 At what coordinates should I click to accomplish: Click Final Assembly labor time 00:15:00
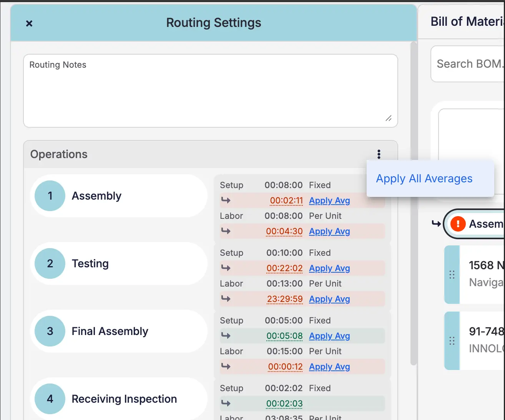coord(284,351)
